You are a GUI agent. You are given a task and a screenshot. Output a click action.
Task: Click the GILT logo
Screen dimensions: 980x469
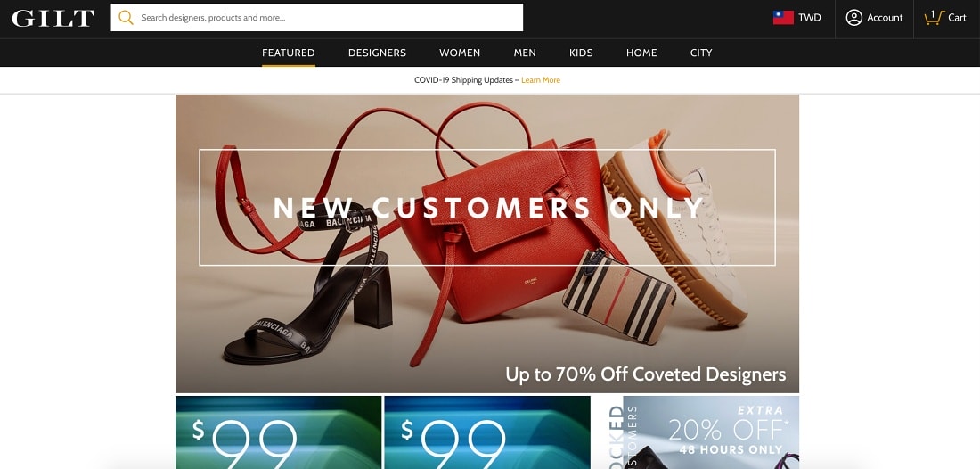(x=53, y=18)
